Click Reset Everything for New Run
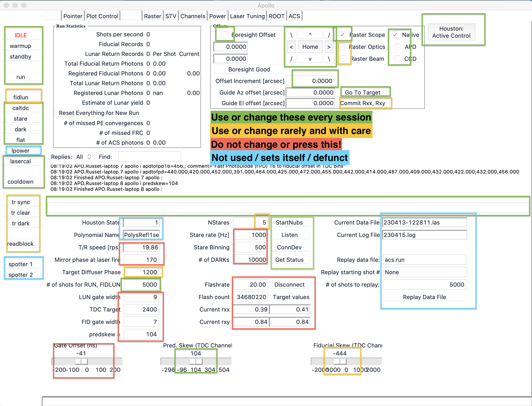The height and width of the screenshot is (406, 532). [99, 113]
